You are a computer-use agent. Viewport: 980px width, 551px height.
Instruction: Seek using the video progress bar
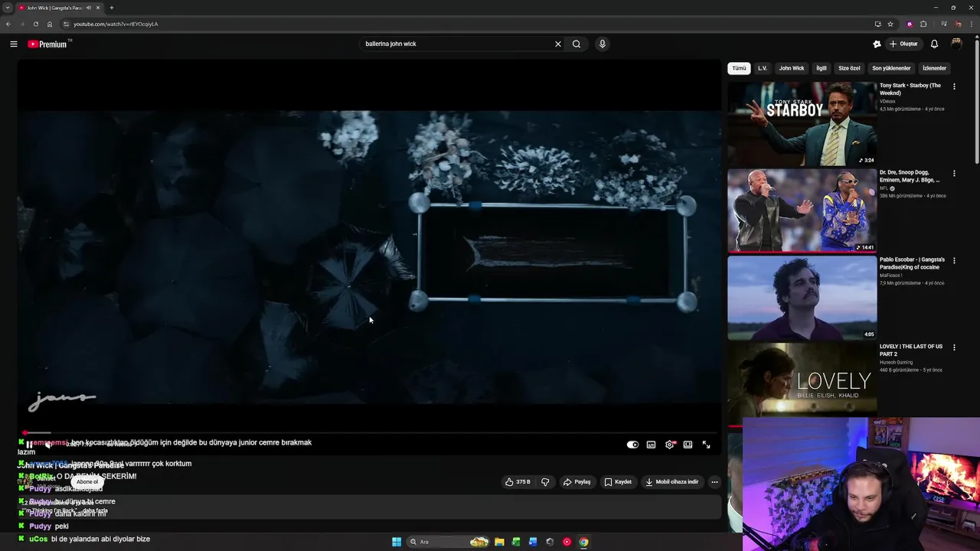click(369, 433)
